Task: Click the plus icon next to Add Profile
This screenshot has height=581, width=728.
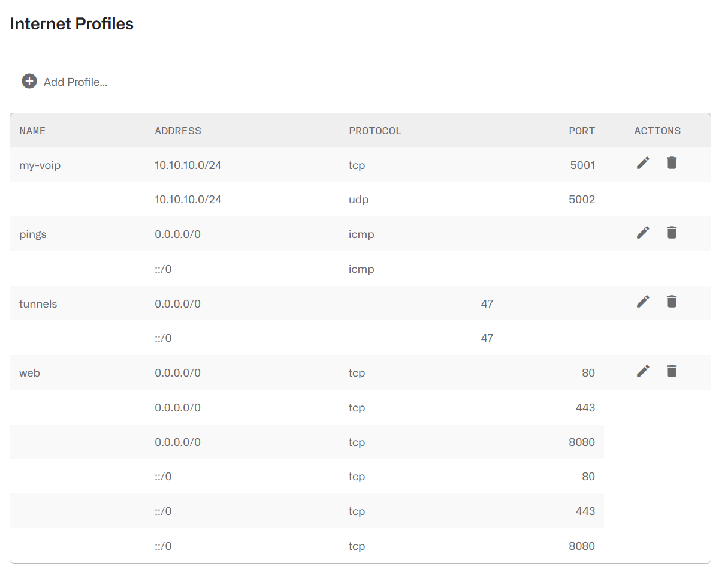Action: (29, 81)
